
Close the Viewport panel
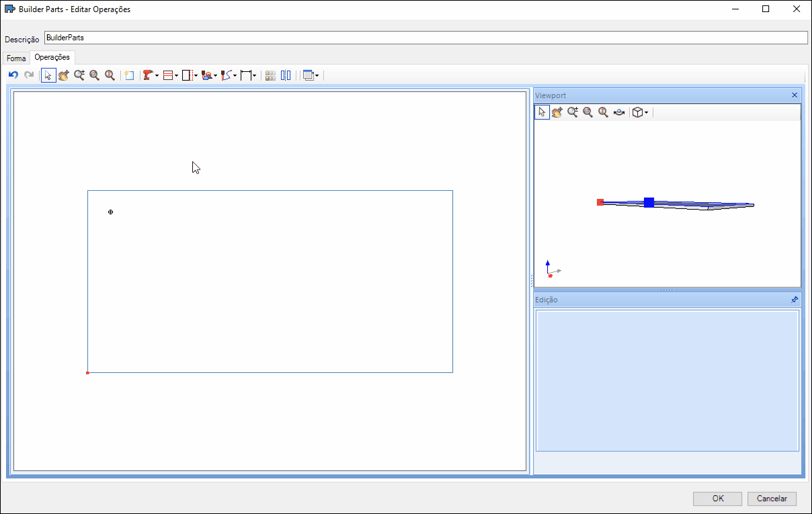pos(795,95)
